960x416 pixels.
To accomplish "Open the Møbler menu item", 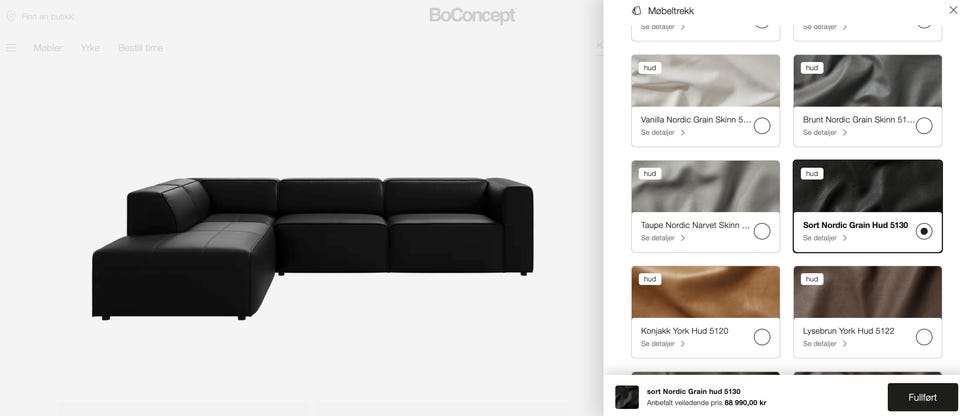I will 48,48.
